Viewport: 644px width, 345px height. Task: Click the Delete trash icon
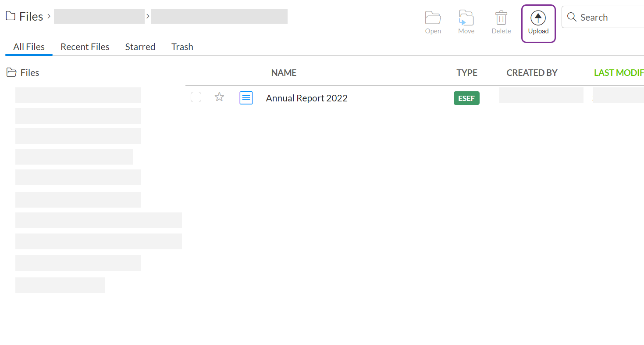click(501, 18)
